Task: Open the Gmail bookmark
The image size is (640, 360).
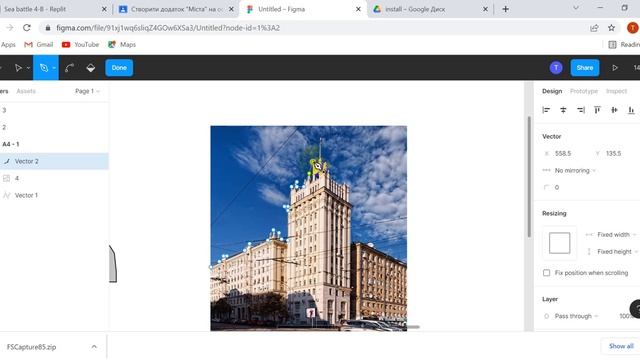Action: 39,44
